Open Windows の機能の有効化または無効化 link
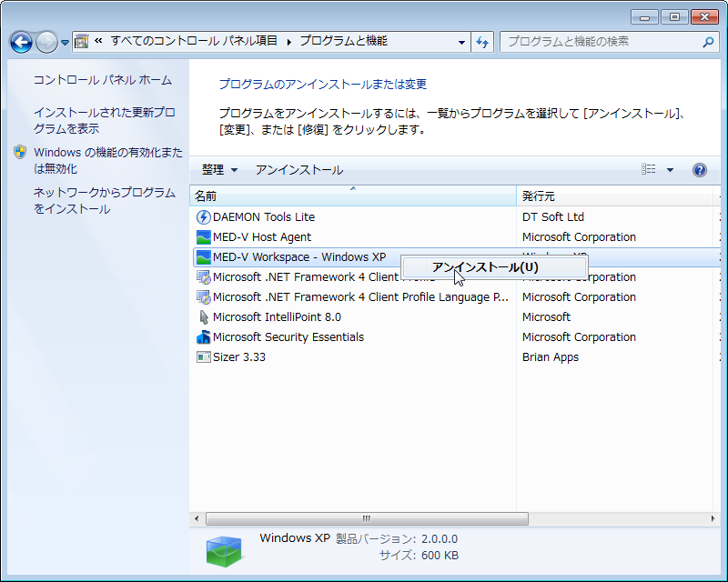Screen dimensions: 728x582 [x=107, y=161]
